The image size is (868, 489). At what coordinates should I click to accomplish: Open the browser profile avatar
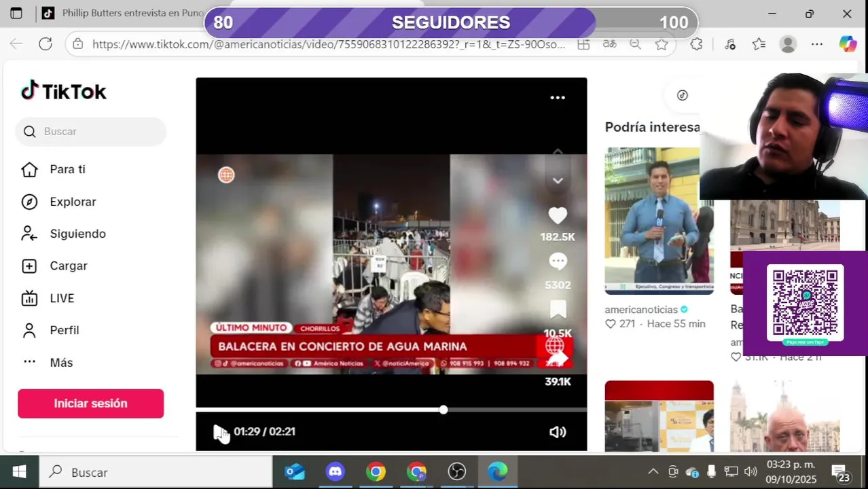coord(788,44)
